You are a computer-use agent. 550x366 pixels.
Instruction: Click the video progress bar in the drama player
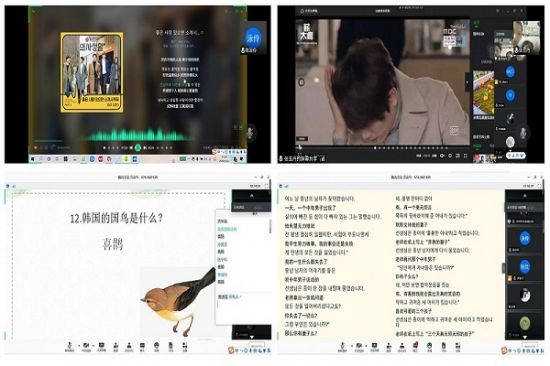[384, 148]
